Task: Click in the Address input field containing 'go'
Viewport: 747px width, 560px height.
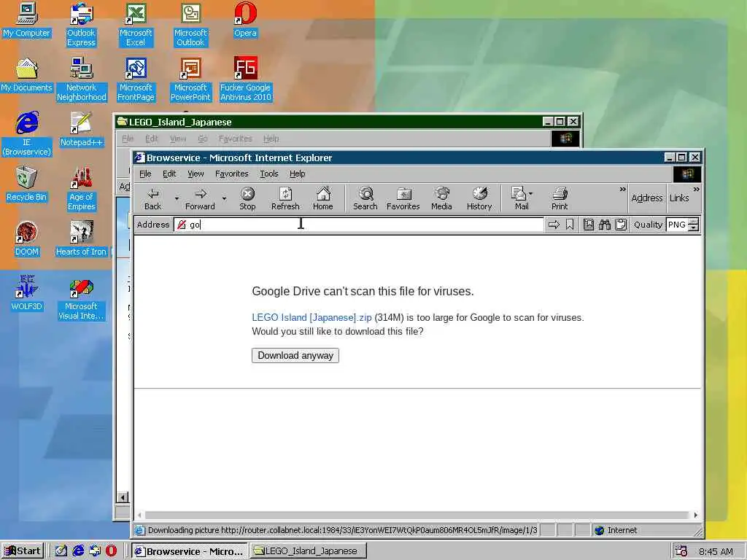Action: tap(359, 225)
